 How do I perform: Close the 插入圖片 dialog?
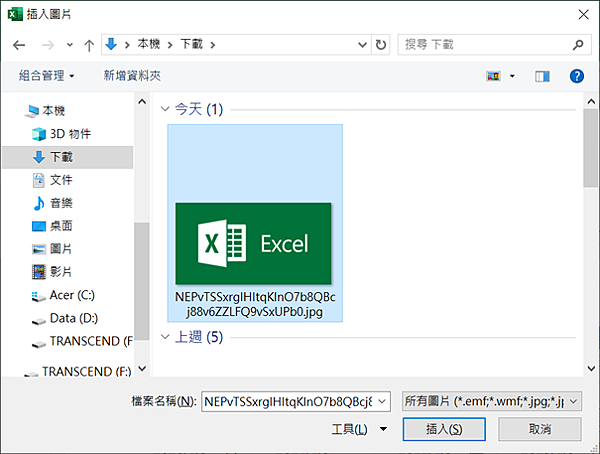tap(584, 15)
